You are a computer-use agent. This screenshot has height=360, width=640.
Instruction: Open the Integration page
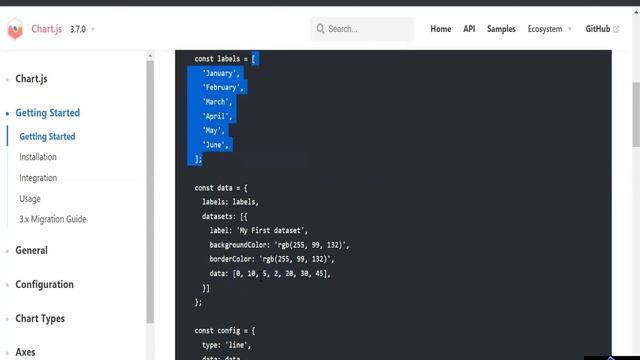click(38, 178)
